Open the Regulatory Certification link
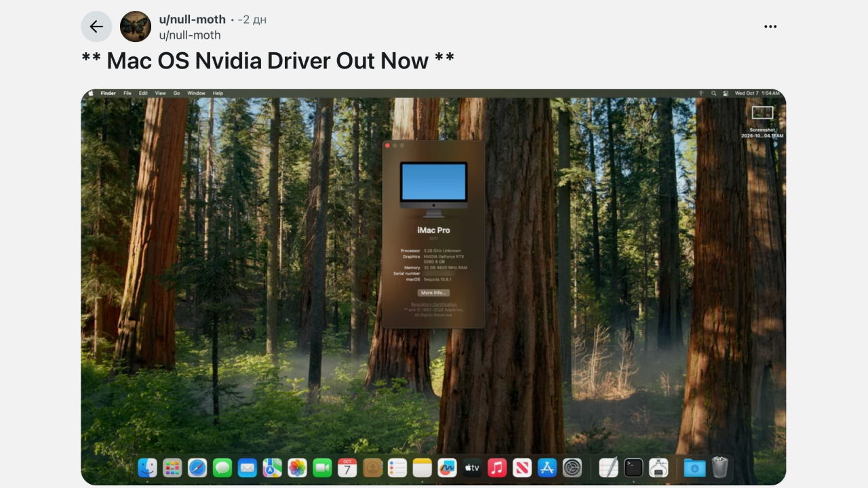 [x=433, y=304]
